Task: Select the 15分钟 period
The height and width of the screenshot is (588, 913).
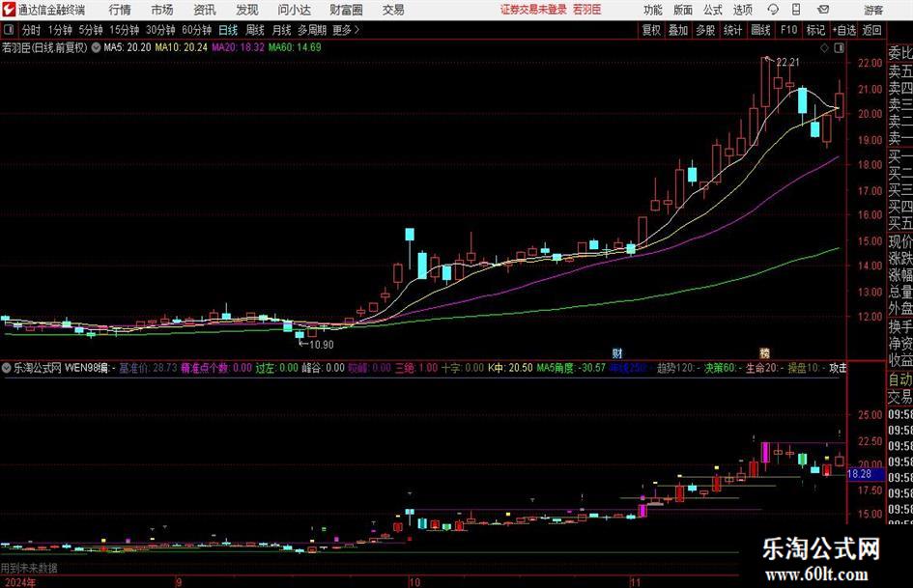Action: point(124,30)
